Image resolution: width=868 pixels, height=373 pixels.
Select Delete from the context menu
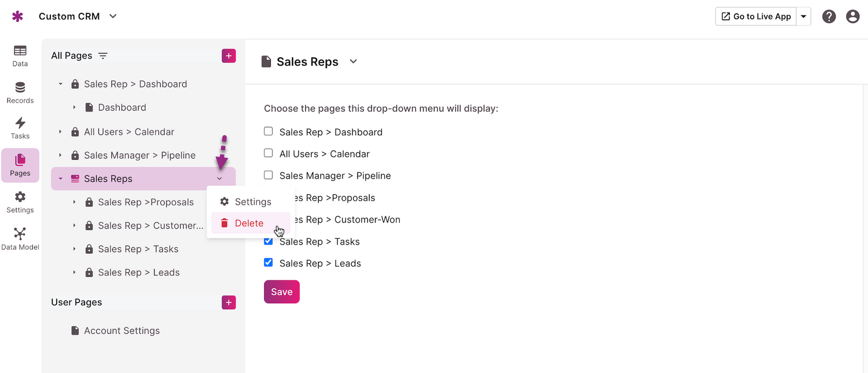click(x=249, y=223)
